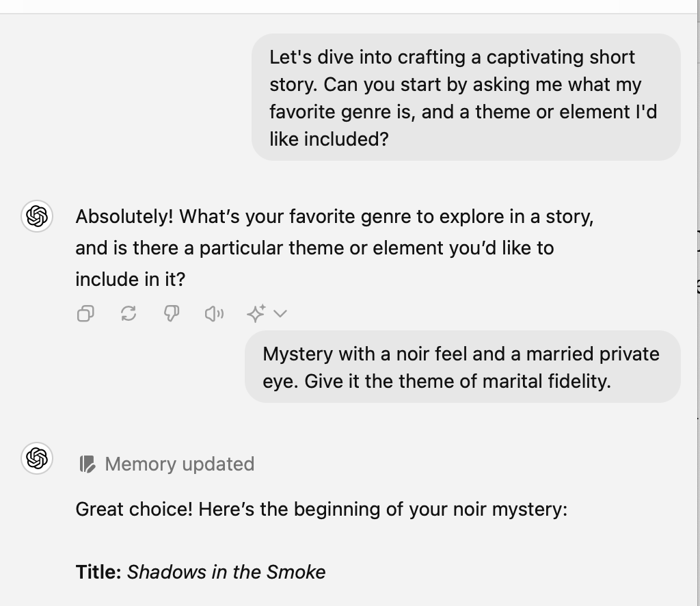Screen dimensions: 700x606
Task: Open the "Memory updated" label
Action: pyautogui.click(x=180, y=464)
